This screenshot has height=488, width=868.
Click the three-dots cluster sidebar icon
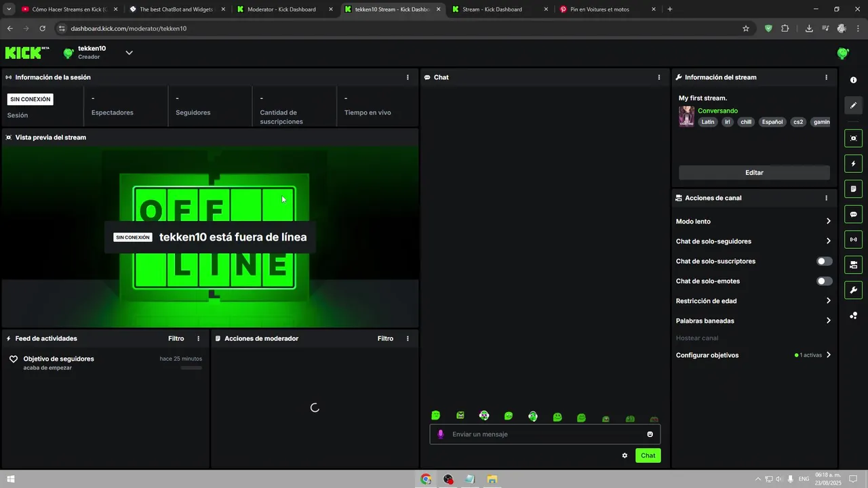853,315
